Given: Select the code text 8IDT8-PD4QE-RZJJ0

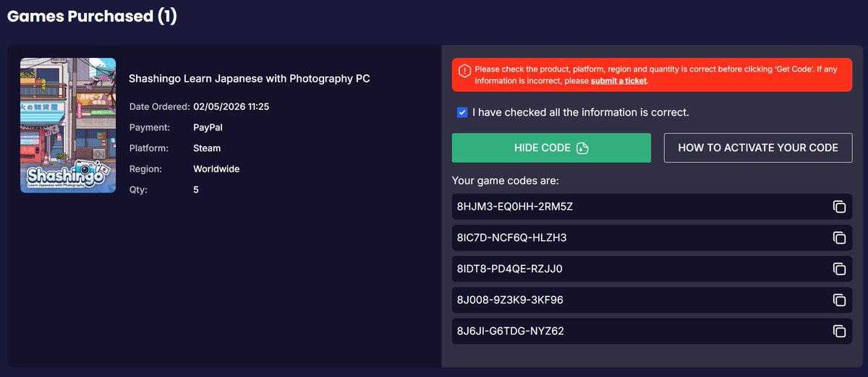Looking at the screenshot, I should pos(509,269).
